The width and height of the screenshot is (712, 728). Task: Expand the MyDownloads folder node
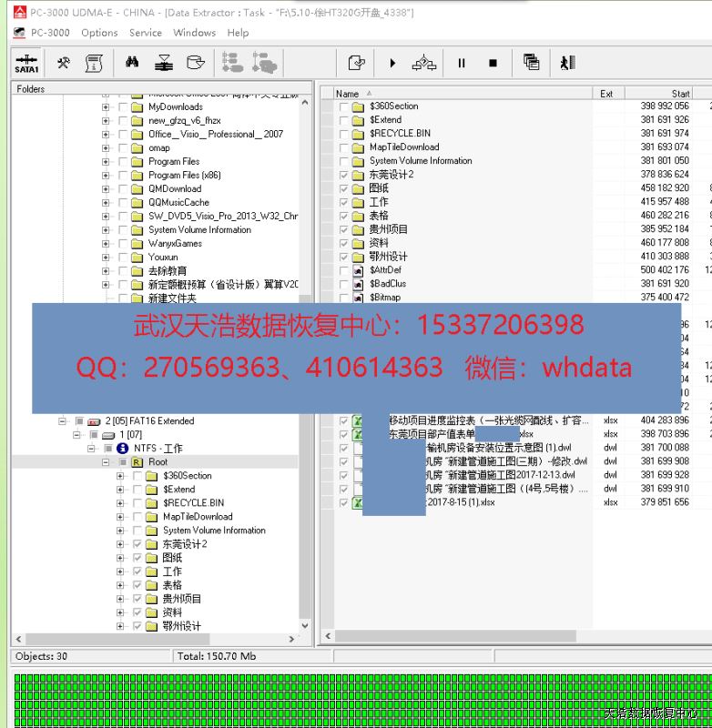coord(106,107)
